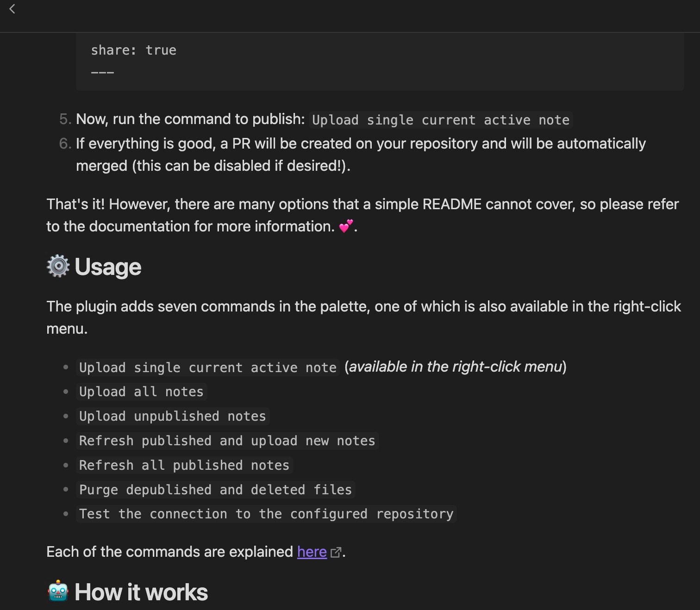Click the gear emoji beside Usage heading
Image resolution: width=700 pixels, height=610 pixels.
(x=58, y=266)
